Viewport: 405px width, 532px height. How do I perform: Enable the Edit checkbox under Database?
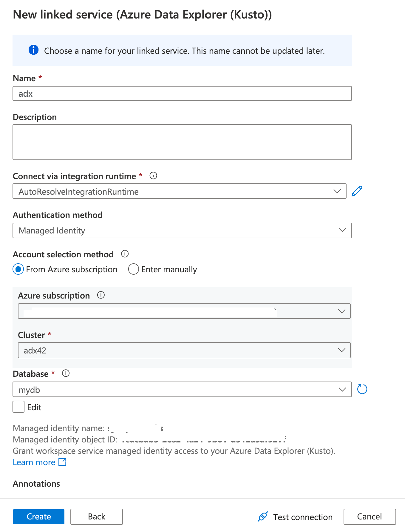pyautogui.click(x=18, y=407)
